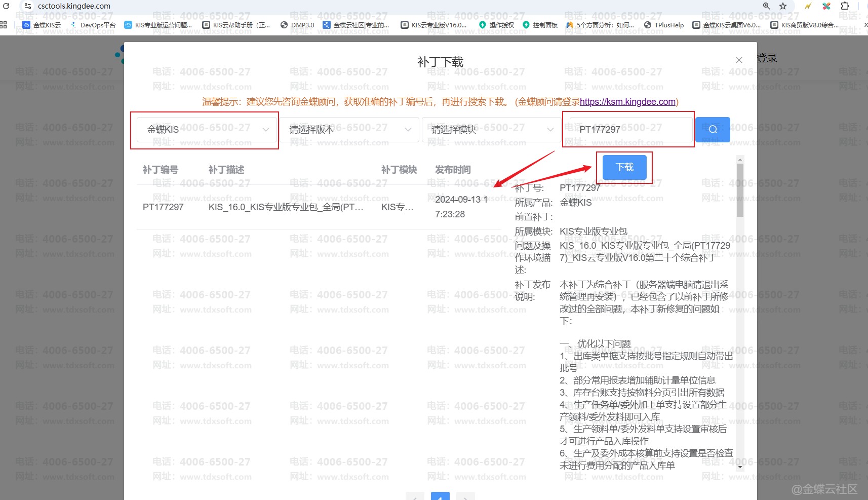Open the browser zoom magnifier icon

tap(767, 6)
